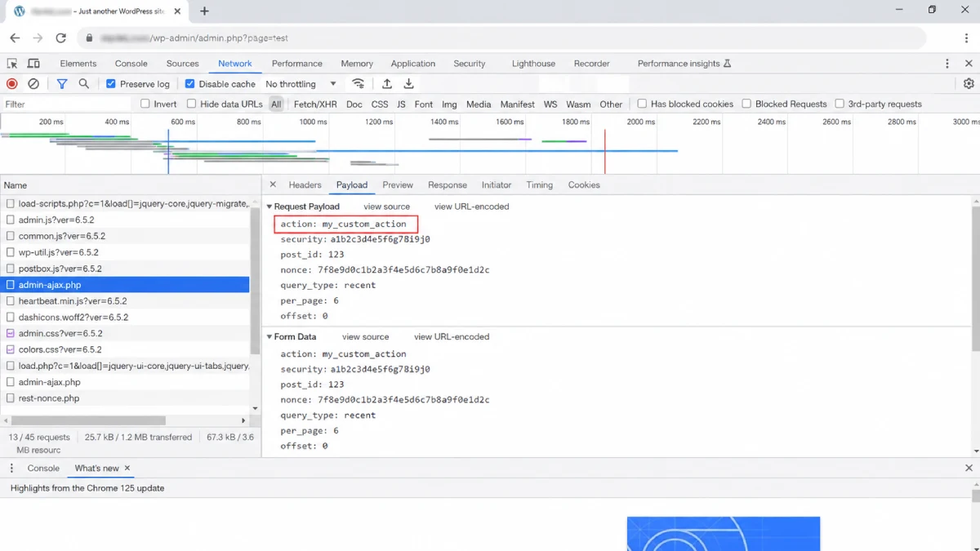Open network settings gear icon
The height and width of the screenshot is (551, 980).
click(969, 83)
